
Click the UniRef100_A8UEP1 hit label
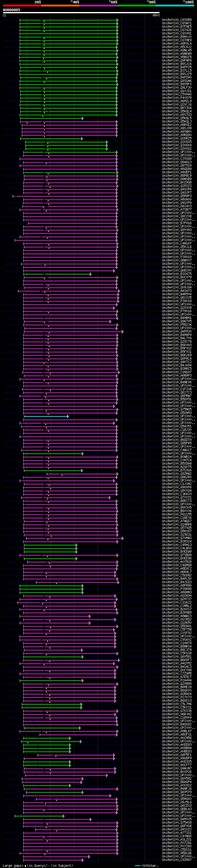point(177,172)
